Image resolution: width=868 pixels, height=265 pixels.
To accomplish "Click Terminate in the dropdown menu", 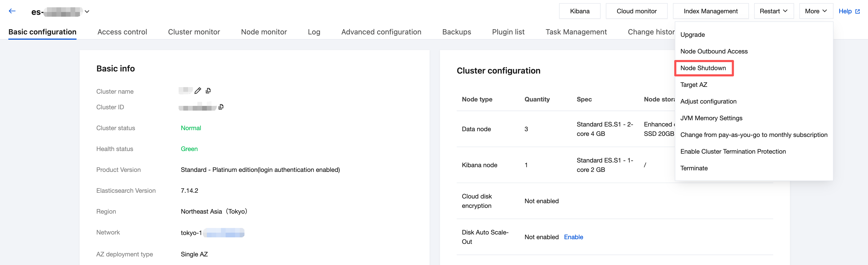I will tap(694, 168).
